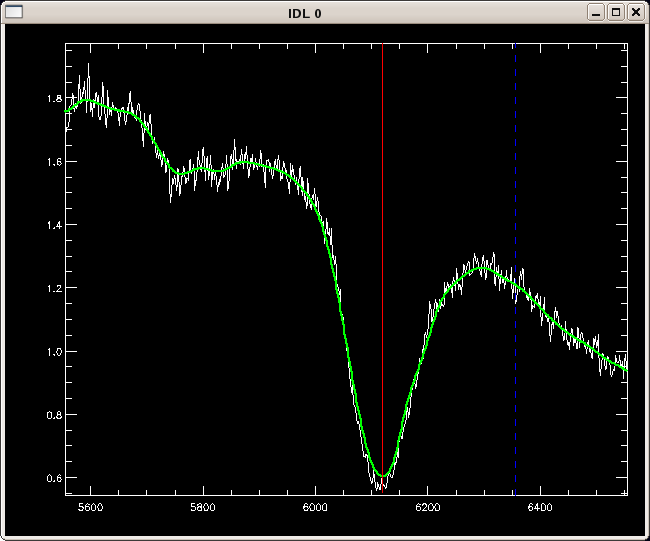Click the minimum of the green fitted curve
Screen dimensions: 650x541
(382, 475)
